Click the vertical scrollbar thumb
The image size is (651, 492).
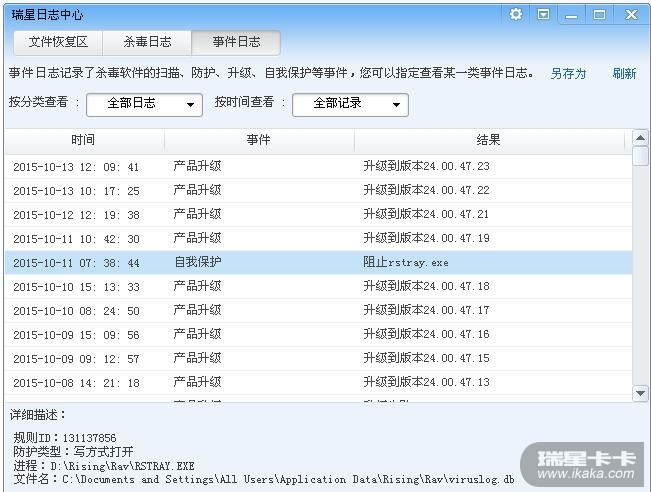coord(640,157)
